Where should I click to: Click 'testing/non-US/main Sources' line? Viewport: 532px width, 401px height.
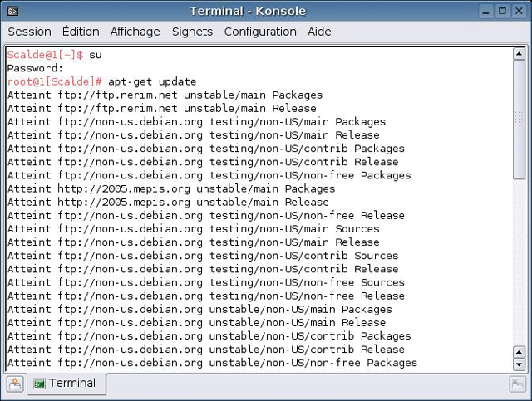coord(194,229)
